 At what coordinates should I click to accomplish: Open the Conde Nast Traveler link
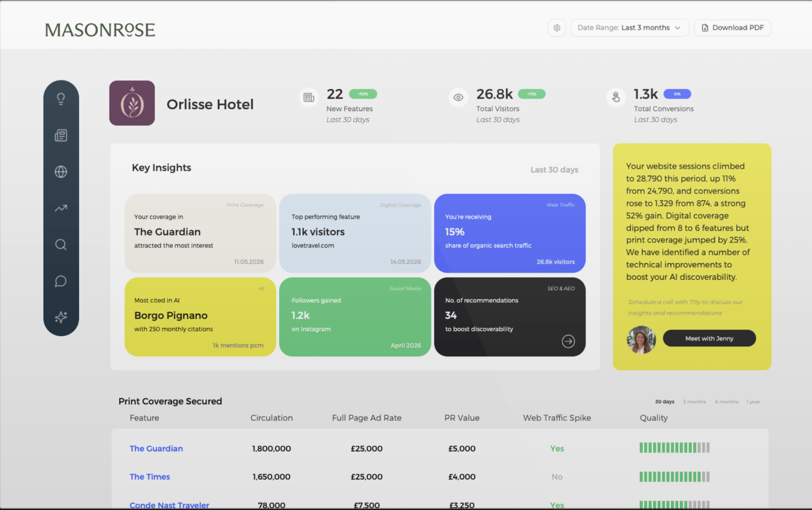pyautogui.click(x=169, y=505)
